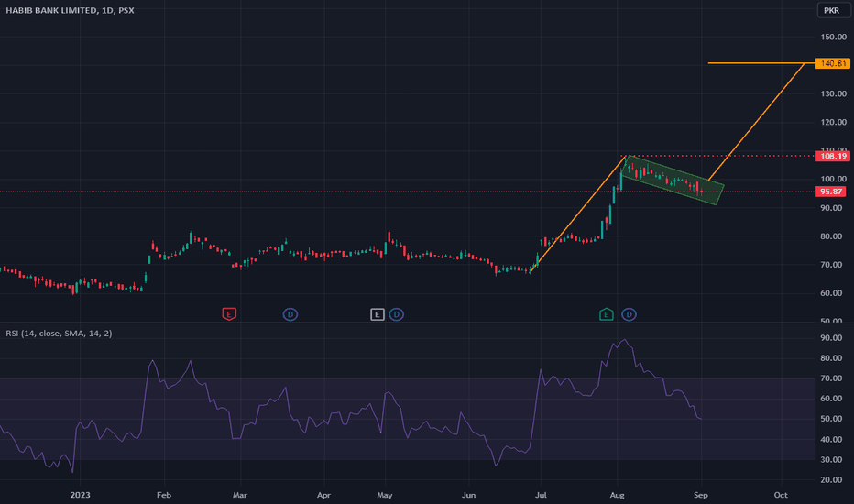Click the white E earnings marker near May
This screenshot has height=504, width=854.
(x=377, y=314)
